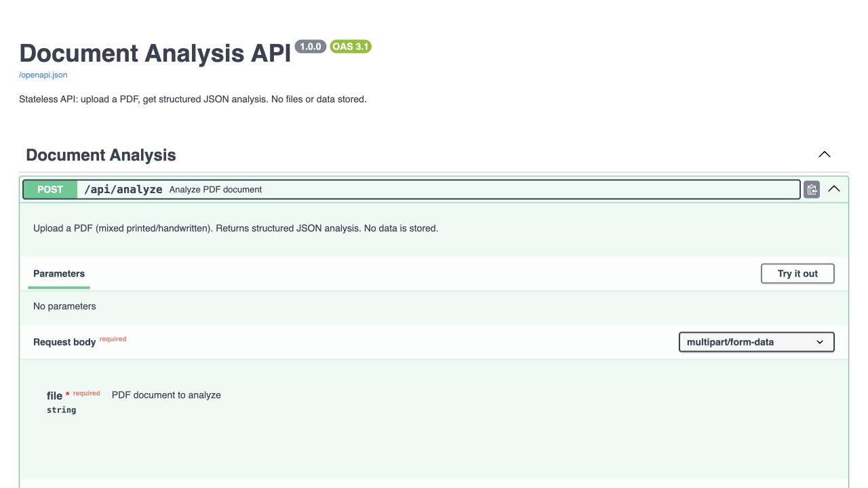Click the Try it out button
The image size is (868, 488).
pyautogui.click(x=797, y=274)
